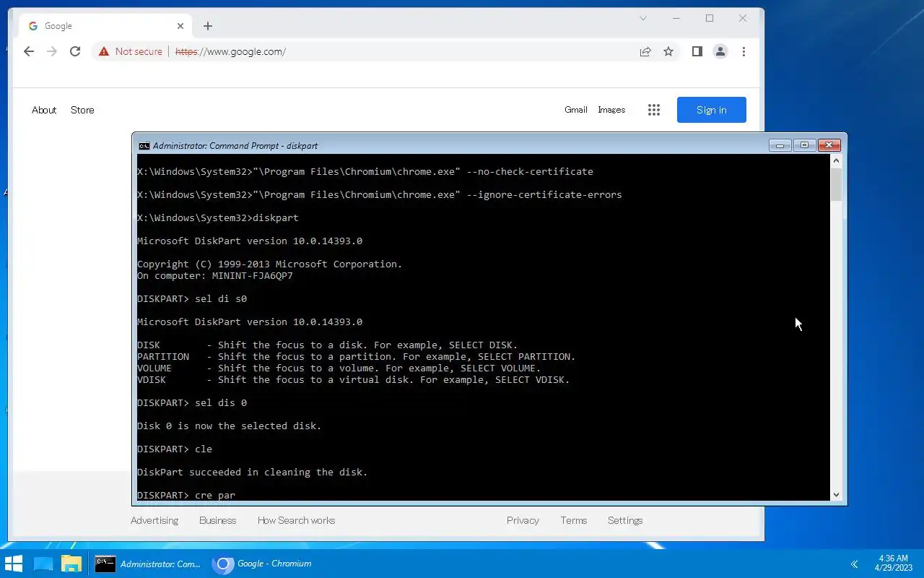Open the Chromium profile avatar
The image size is (924, 578).
pyautogui.click(x=720, y=51)
